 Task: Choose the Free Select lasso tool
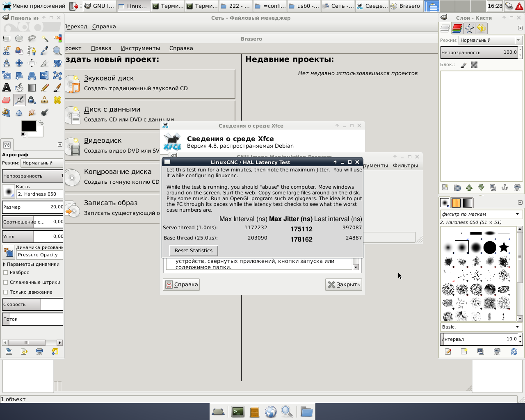pyautogui.click(x=32, y=39)
